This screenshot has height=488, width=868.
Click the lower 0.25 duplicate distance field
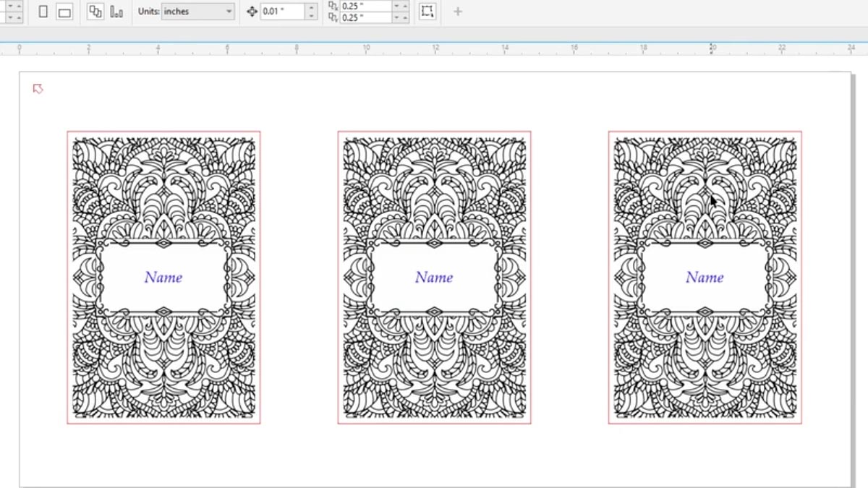tap(365, 17)
